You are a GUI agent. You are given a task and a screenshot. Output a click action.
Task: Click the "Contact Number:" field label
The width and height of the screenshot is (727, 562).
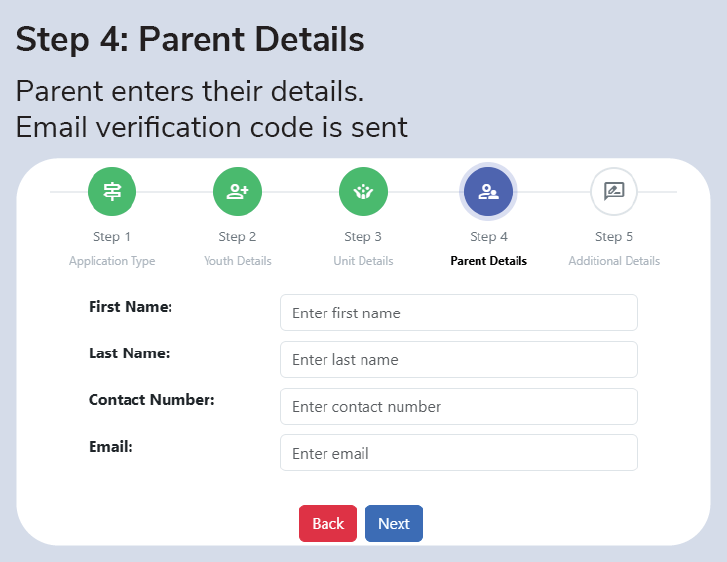152,400
